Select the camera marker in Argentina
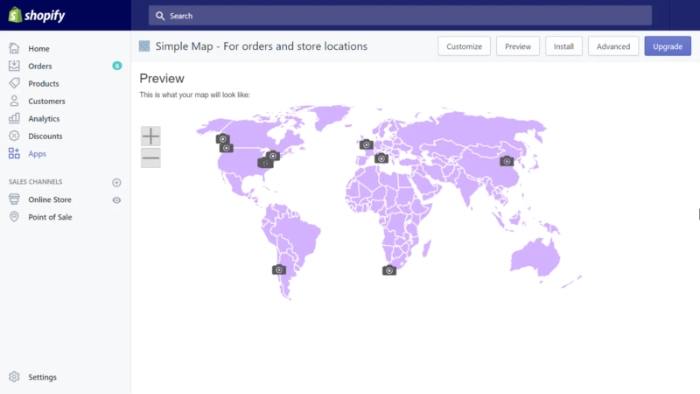Screen dimensions: 700x394 pyautogui.click(x=279, y=270)
